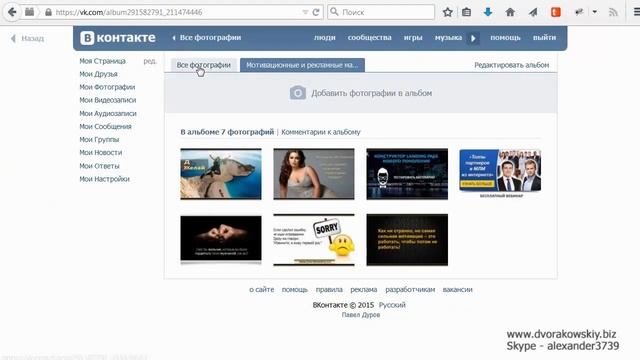Screen dimensions: 640x360
Task: Open the downloads arrow icon
Action: (x=488, y=12)
